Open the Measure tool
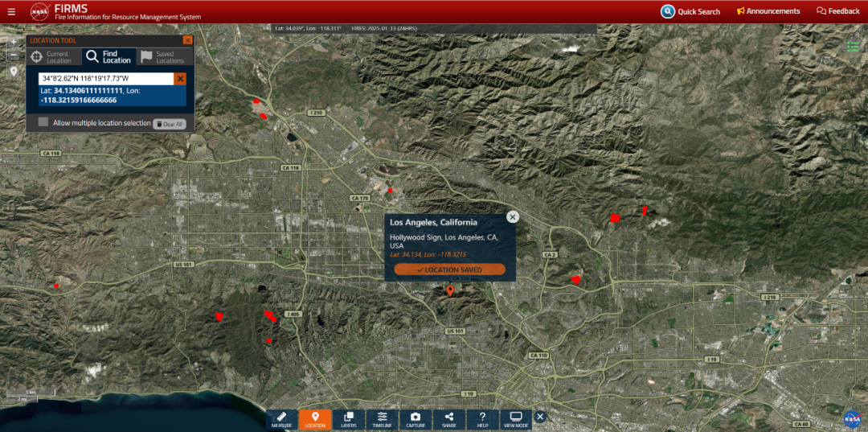 point(281,418)
